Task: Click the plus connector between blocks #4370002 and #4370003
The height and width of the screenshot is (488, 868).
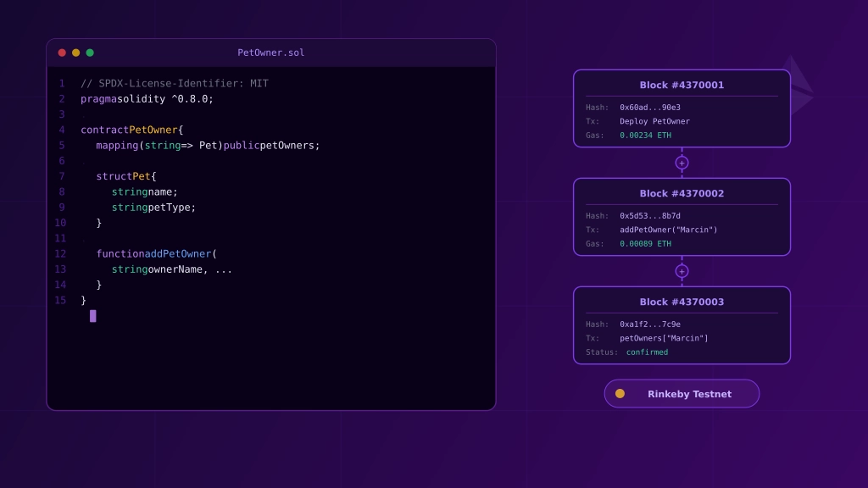Action: point(682,271)
